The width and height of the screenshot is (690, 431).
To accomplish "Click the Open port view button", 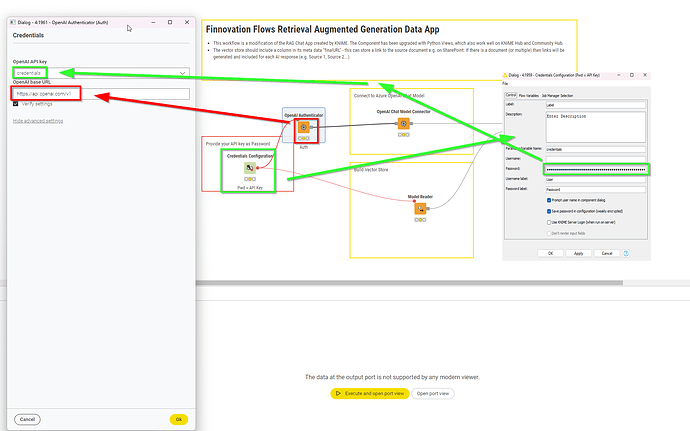I will tap(433, 394).
